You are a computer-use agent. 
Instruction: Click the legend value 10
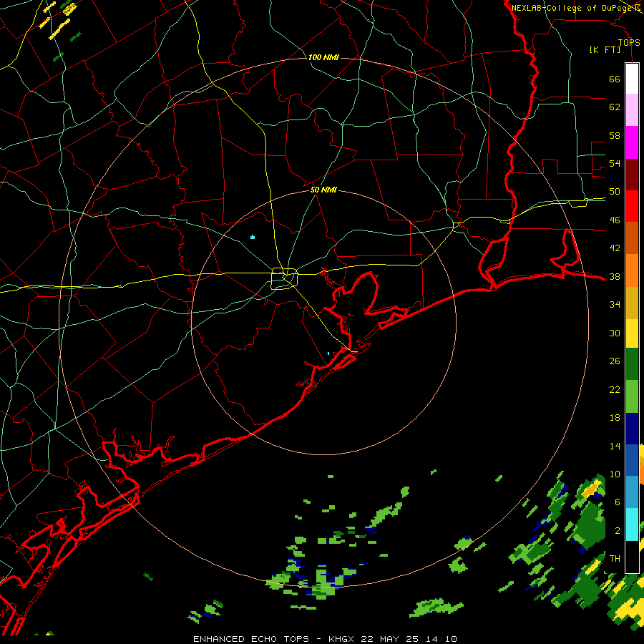(x=615, y=474)
